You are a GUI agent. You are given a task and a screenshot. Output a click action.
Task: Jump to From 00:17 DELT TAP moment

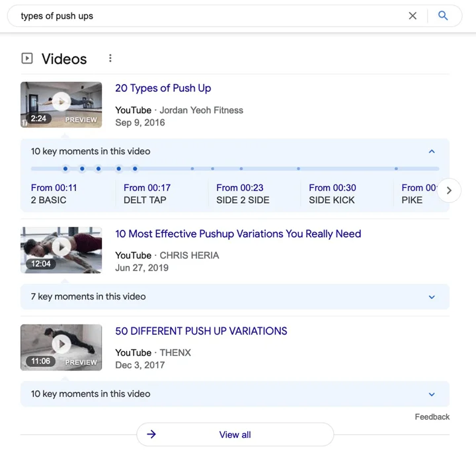point(147,194)
